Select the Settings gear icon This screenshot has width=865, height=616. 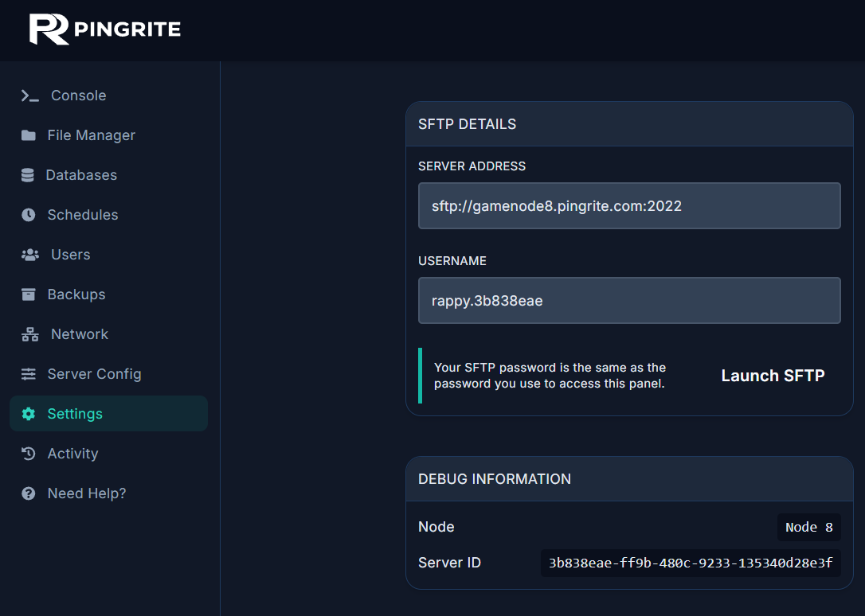[29, 414]
